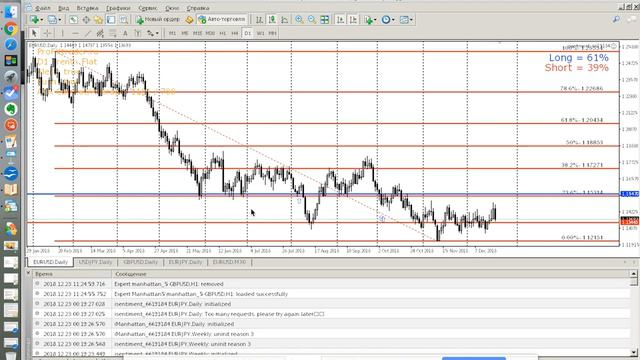Select the horizontal line drawing tool

tap(75, 33)
